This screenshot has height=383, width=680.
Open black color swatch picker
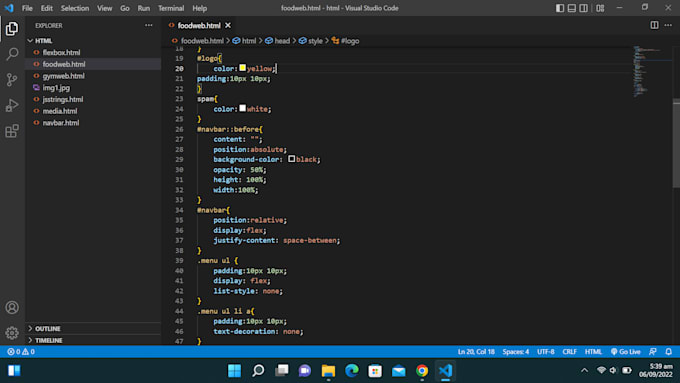click(x=291, y=159)
